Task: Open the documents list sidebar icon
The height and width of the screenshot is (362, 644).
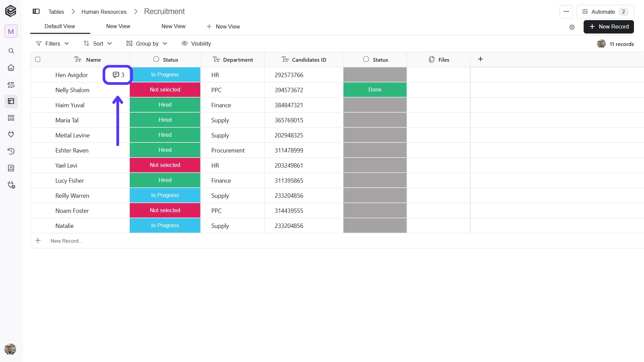Action: 11,168
